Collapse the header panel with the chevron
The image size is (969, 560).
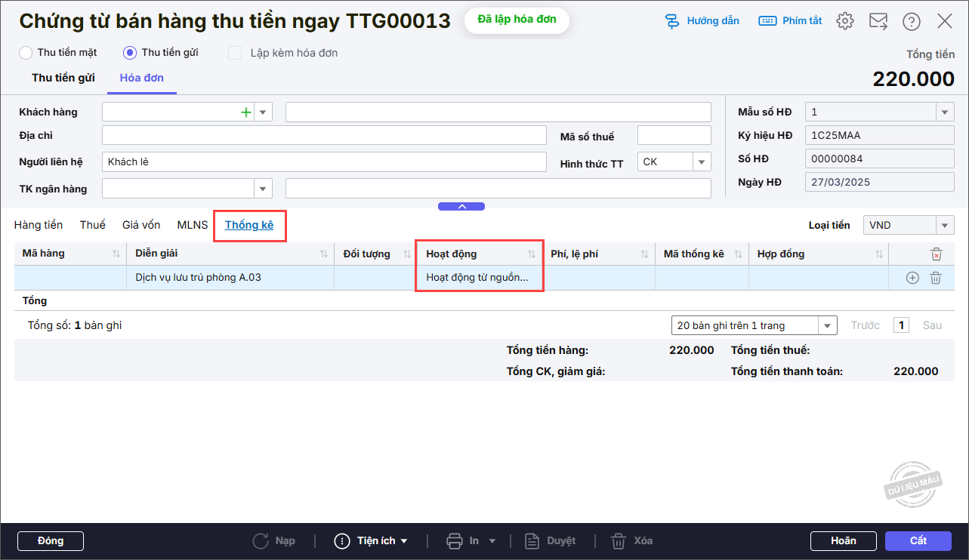tap(461, 206)
